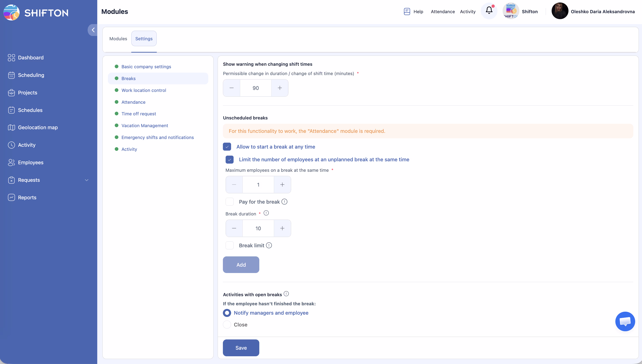Uncheck Allow to start a break anytime
Image resolution: width=642 pixels, height=364 pixels.
coord(227,147)
